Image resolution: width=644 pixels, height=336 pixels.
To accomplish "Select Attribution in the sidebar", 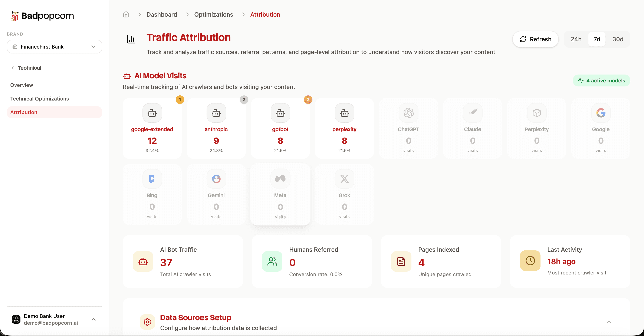I will coord(55,112).
